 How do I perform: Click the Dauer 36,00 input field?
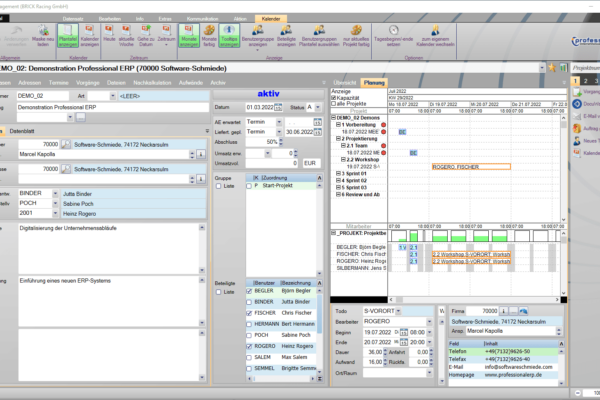[372, 352]
